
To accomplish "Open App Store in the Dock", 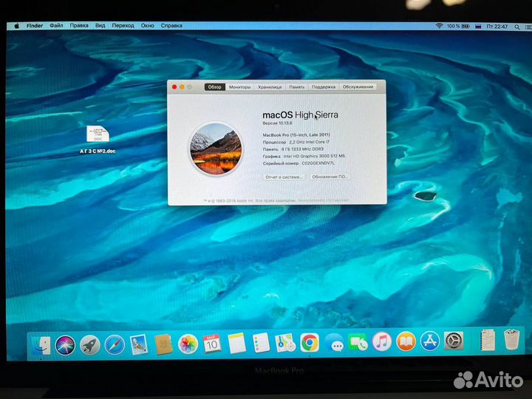I will (x=430, y=341).
